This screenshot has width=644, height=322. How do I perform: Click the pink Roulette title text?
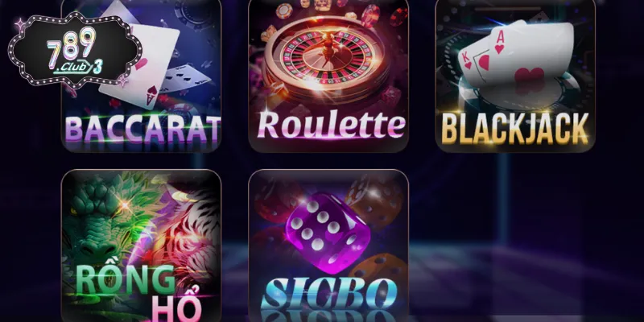(331, 124)
